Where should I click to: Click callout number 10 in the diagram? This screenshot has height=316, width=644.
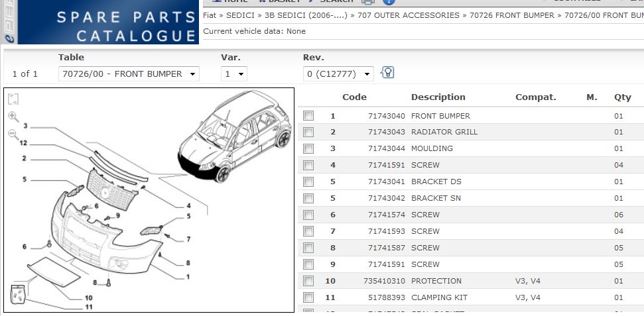[89, 298]
